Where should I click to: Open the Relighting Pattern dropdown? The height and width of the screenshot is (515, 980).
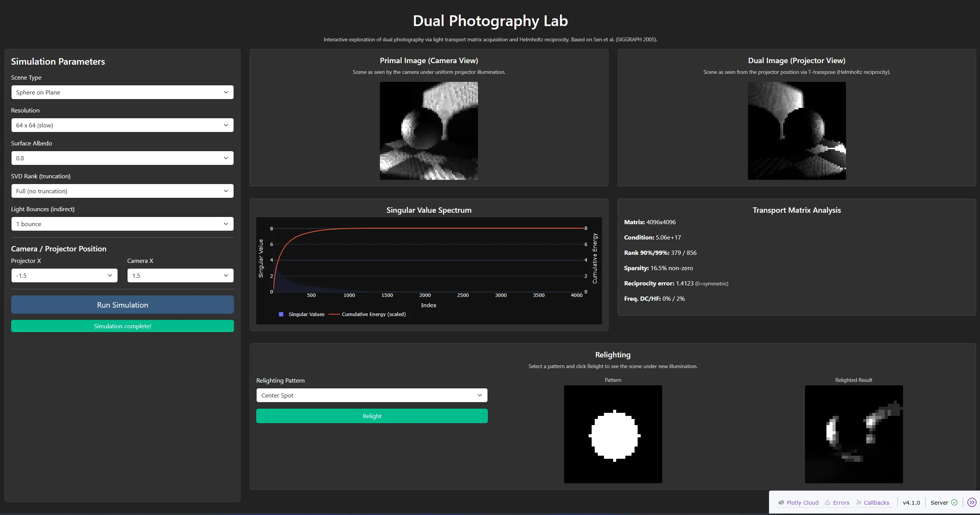coord(371,395)
